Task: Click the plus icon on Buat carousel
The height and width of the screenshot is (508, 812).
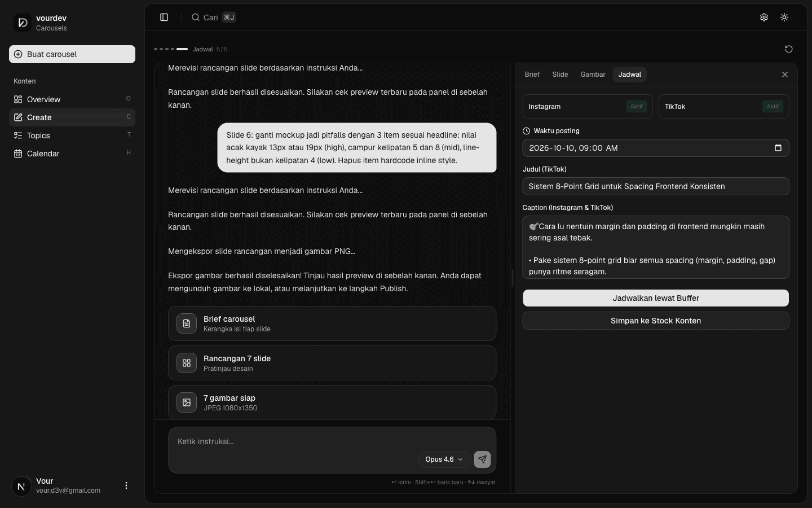Action: 18,54
